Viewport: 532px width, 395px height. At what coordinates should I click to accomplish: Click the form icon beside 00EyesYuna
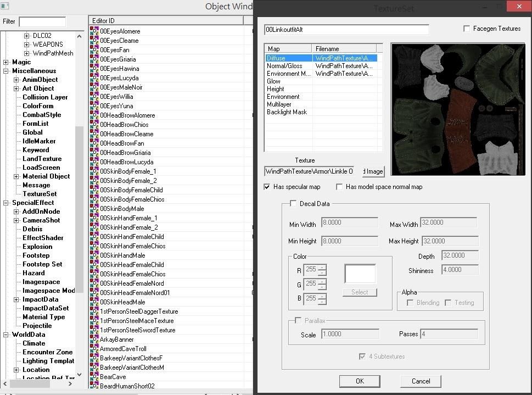(94, 105)
